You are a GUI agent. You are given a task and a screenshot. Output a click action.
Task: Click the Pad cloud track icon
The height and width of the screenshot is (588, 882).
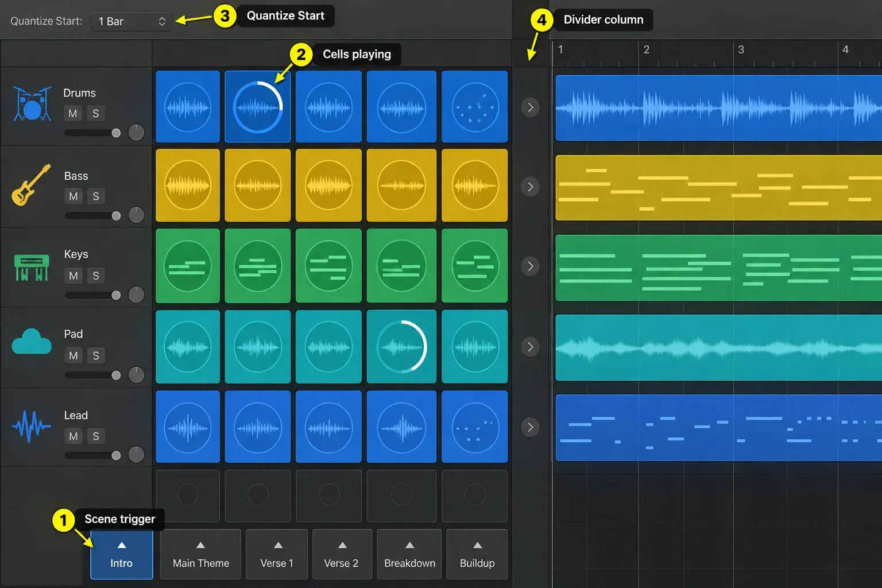32,341
